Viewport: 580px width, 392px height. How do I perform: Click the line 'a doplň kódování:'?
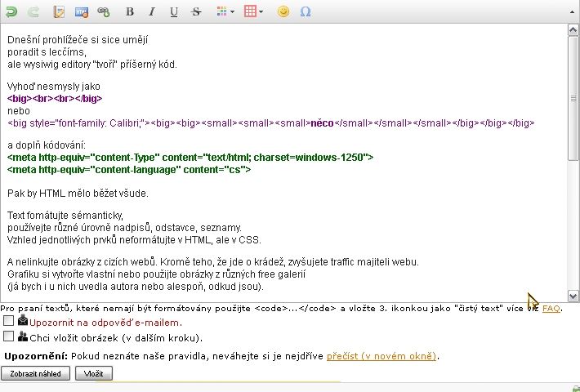pos(47,145)
